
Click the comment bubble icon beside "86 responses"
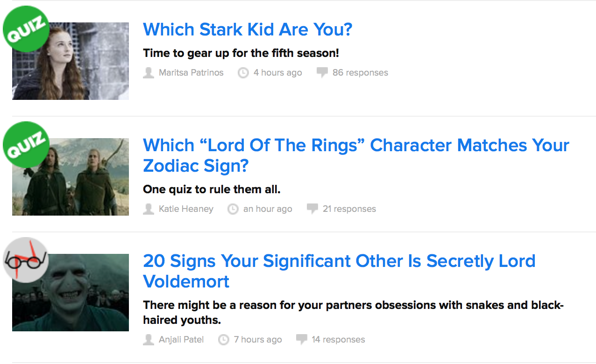(x=322, y=73)
